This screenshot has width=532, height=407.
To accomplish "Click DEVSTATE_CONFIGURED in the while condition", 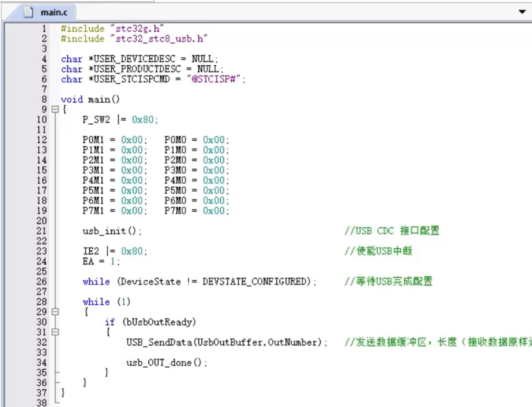I will tap(254, 282).
